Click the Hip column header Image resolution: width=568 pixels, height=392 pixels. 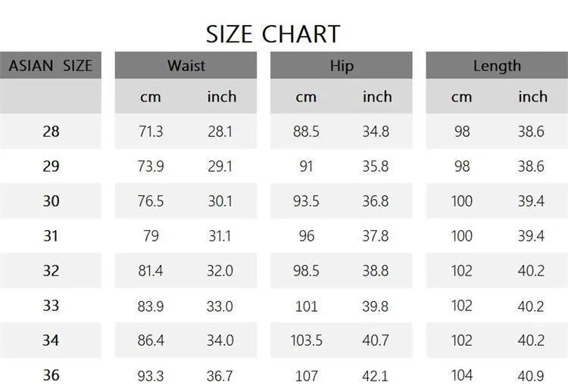pos(342,66)
